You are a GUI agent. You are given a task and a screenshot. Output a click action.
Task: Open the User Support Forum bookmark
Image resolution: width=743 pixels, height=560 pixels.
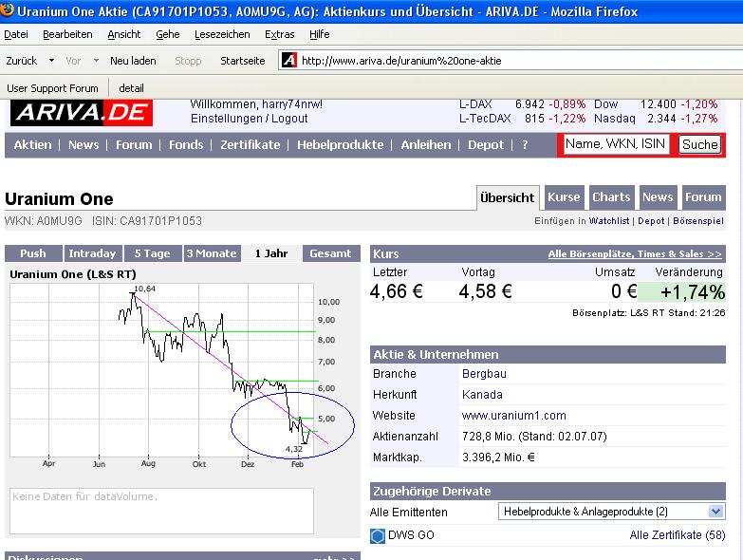[52, 88]
